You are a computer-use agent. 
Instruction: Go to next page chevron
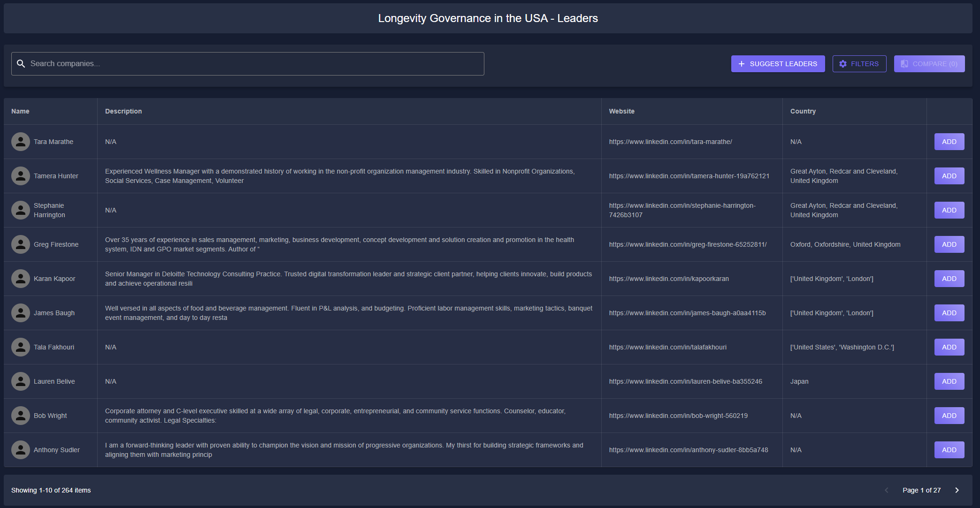pyautogui.click(x=957, y=490)
